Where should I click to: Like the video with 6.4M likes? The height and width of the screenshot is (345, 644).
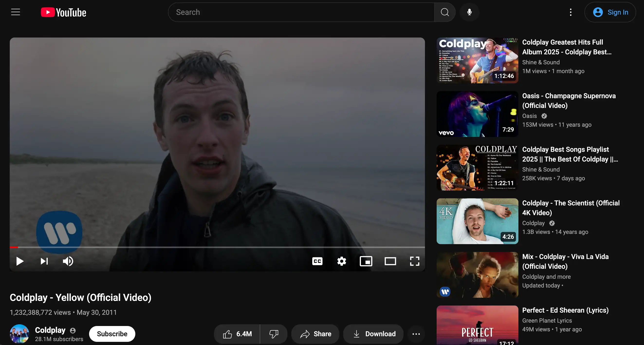coord(237,334)
